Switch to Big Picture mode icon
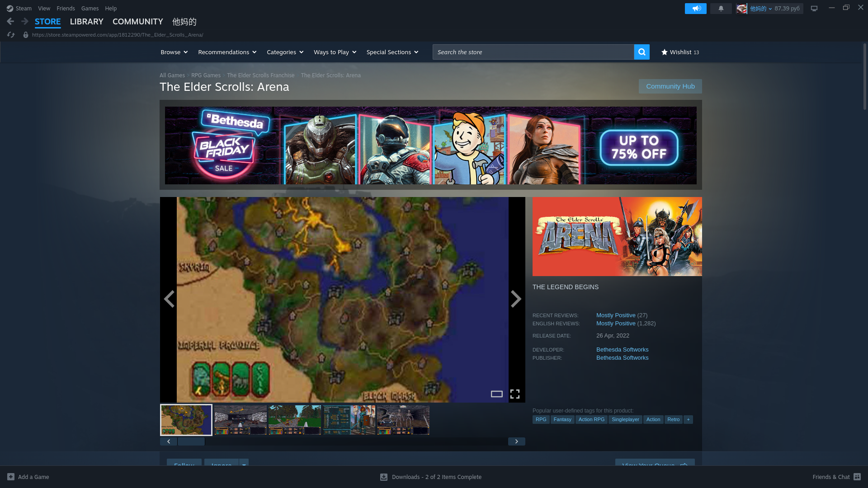Image resolution: width=868 pixels, height=488 pixels. 814,9
